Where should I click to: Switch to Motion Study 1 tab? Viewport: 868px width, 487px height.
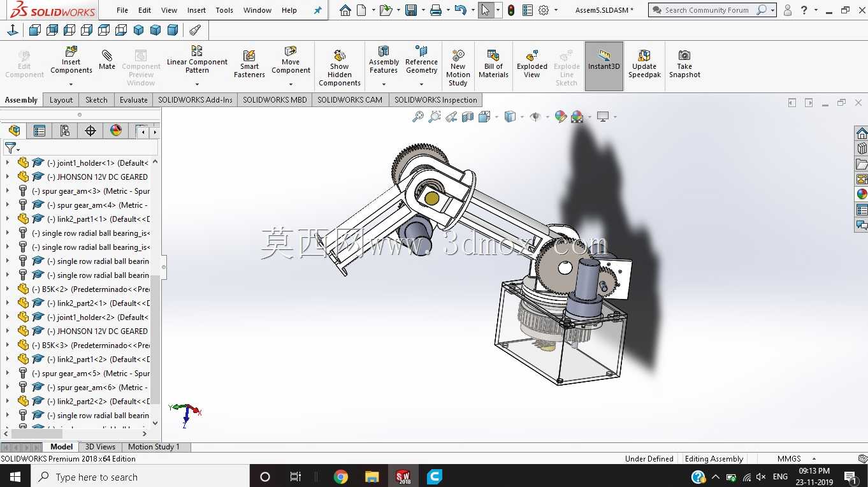(x=154, y=447)
